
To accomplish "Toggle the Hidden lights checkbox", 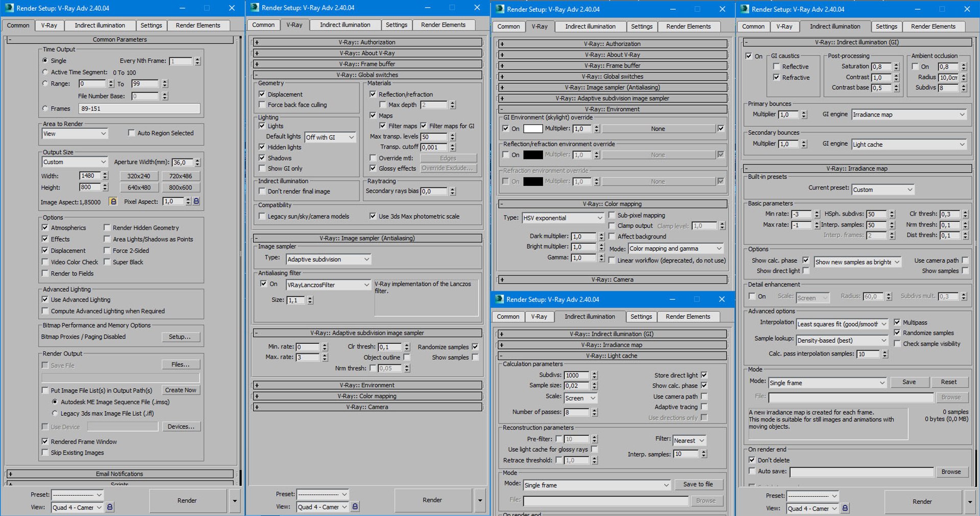I will pos(262,147).
